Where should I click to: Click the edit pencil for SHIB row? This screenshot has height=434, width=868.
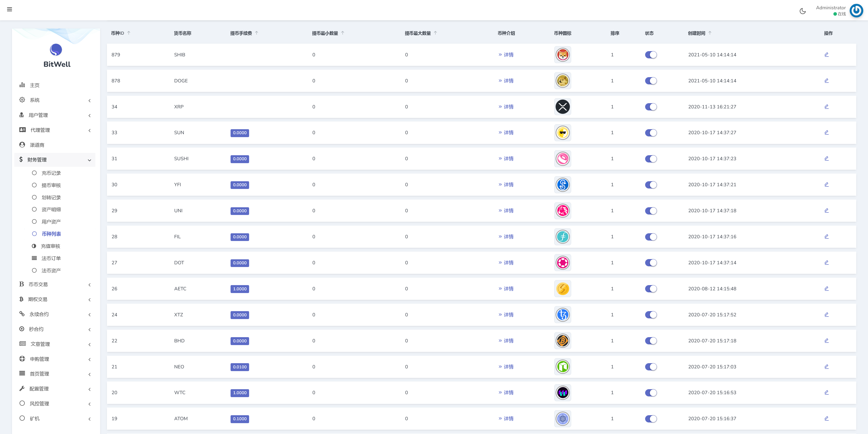(x=827, y=54)
